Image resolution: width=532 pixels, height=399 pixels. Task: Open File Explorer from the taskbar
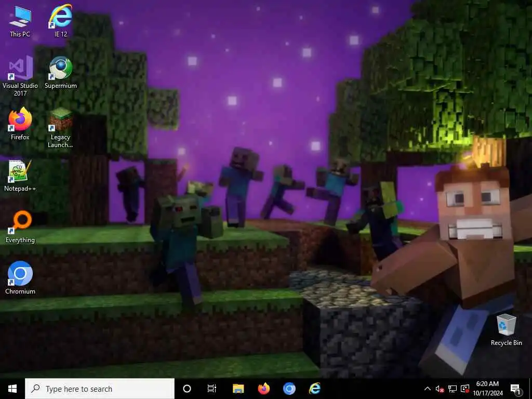click(238, 389)
